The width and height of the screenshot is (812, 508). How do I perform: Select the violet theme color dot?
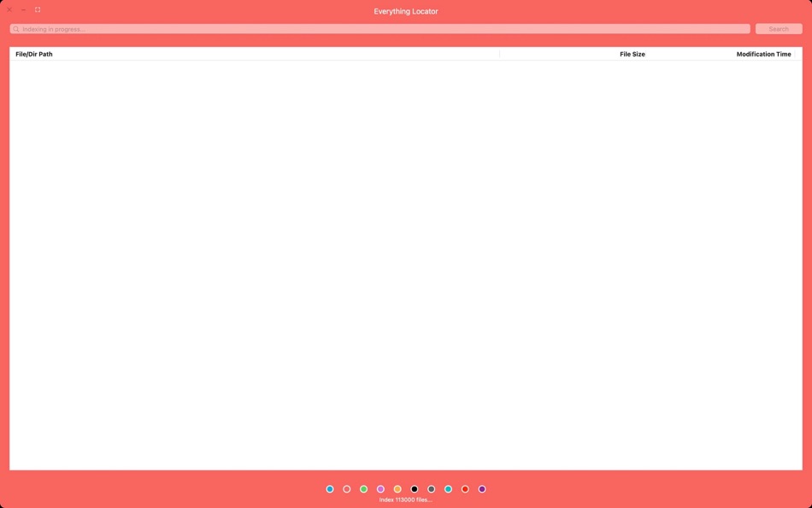coord(481,488)
